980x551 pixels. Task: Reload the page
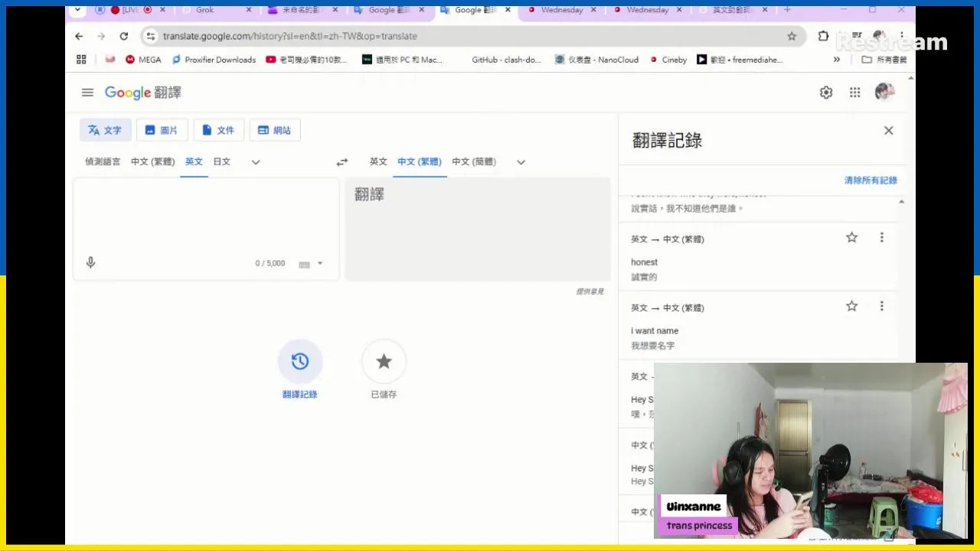(x=124, y=36)
